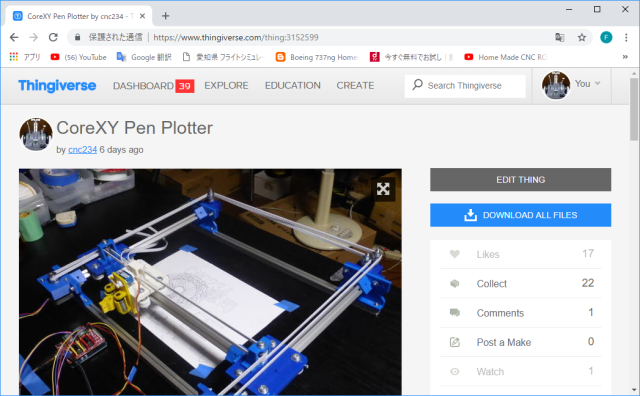
Task: Click the Collect box icon
Action: click(x=455, y=283)
